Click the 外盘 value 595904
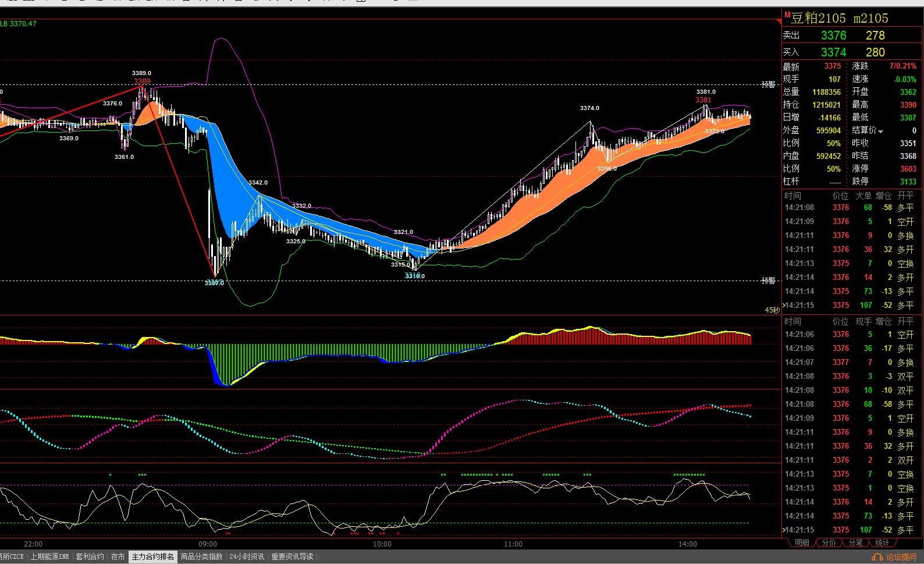The height and width of the screenshot is (564, 924). coord(829,130)
